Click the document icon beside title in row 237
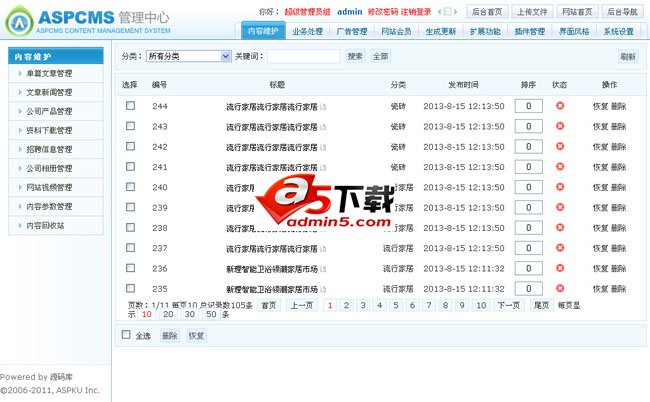The image size is (650, 402). (x=323, y=249)
